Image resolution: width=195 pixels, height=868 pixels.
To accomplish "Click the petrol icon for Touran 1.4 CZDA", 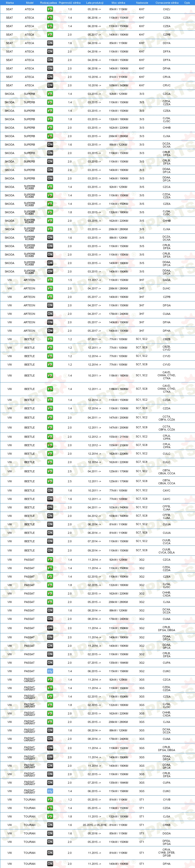I will [50, 808].
